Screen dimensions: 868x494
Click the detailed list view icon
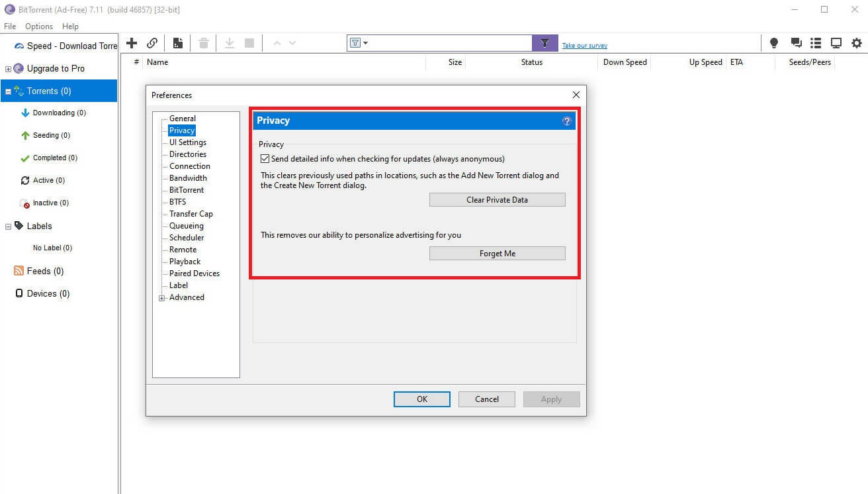[x=816, y=43]
